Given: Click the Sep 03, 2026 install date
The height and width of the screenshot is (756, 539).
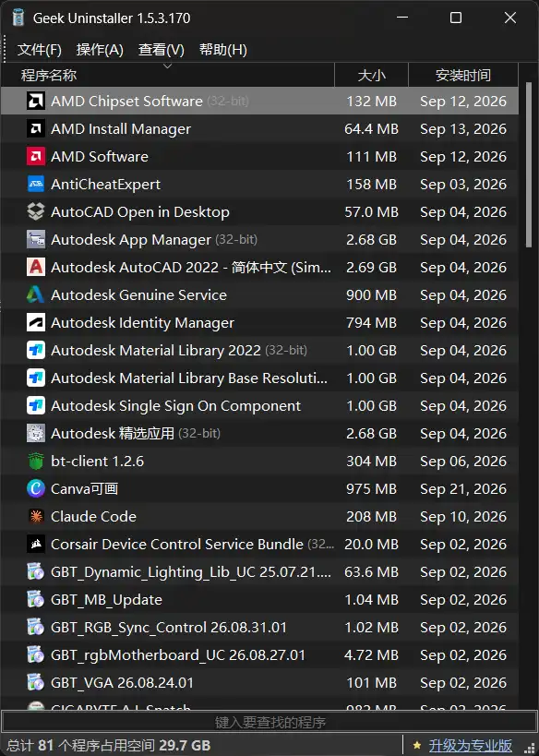Looking at the screenshot, I should (463, 185).
